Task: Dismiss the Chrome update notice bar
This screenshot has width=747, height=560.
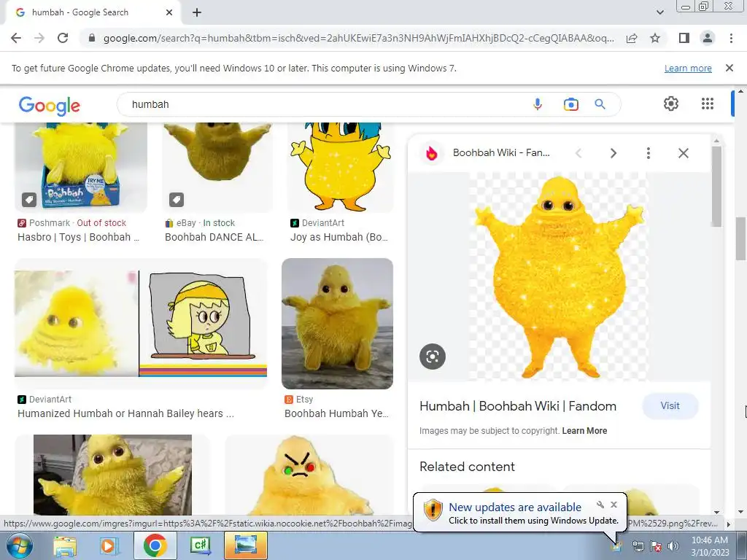Action: point(729,68)
